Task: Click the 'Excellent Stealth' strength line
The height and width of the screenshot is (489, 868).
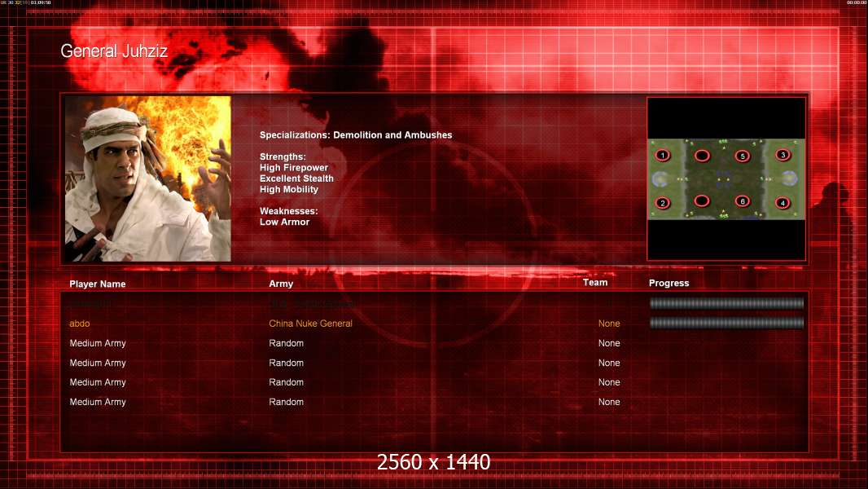Action: [x=296, y=178]
